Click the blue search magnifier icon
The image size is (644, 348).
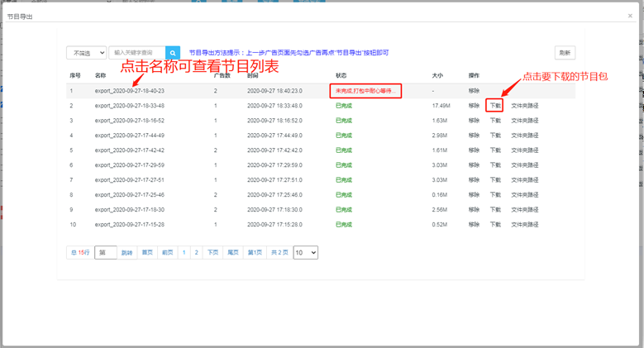[x=172, y=53]
